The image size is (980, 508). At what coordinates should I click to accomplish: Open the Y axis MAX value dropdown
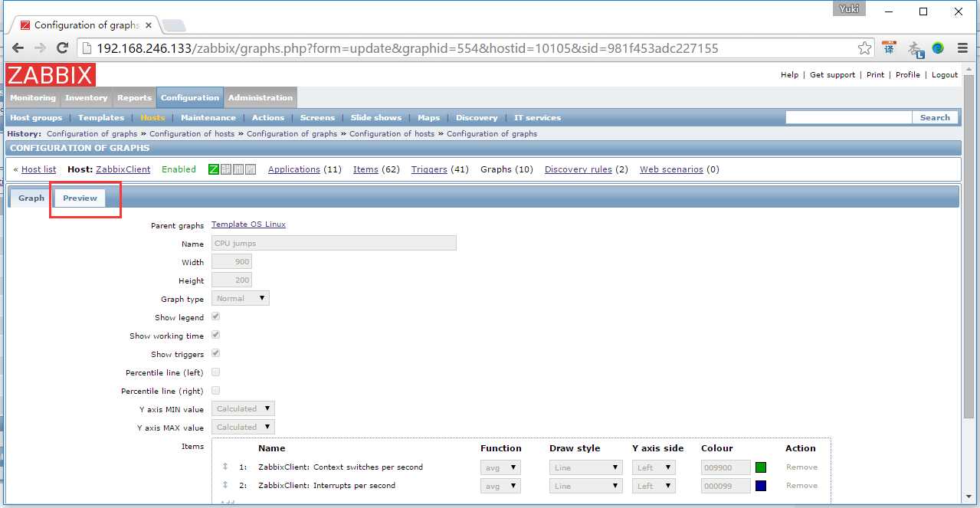(x=243, y=427)
